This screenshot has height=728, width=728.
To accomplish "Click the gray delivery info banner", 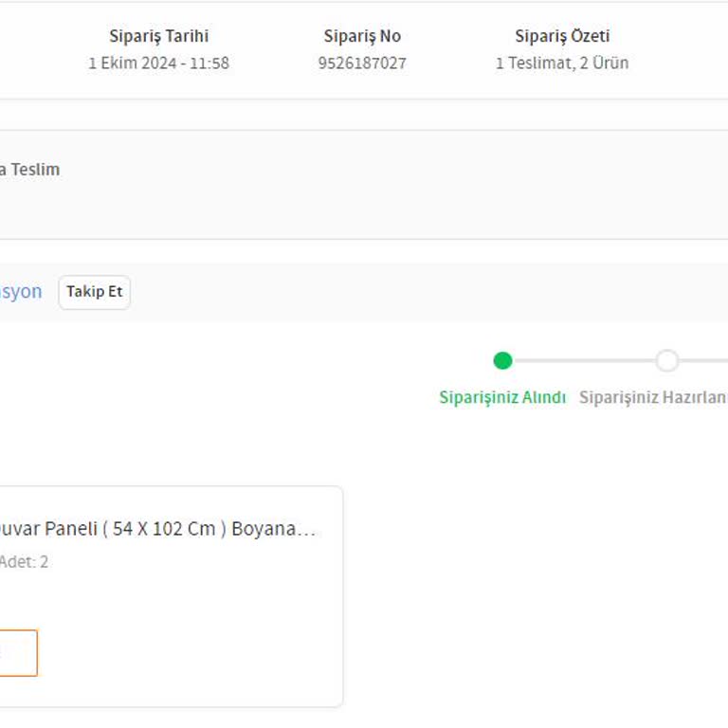I will tap(379, 199).
